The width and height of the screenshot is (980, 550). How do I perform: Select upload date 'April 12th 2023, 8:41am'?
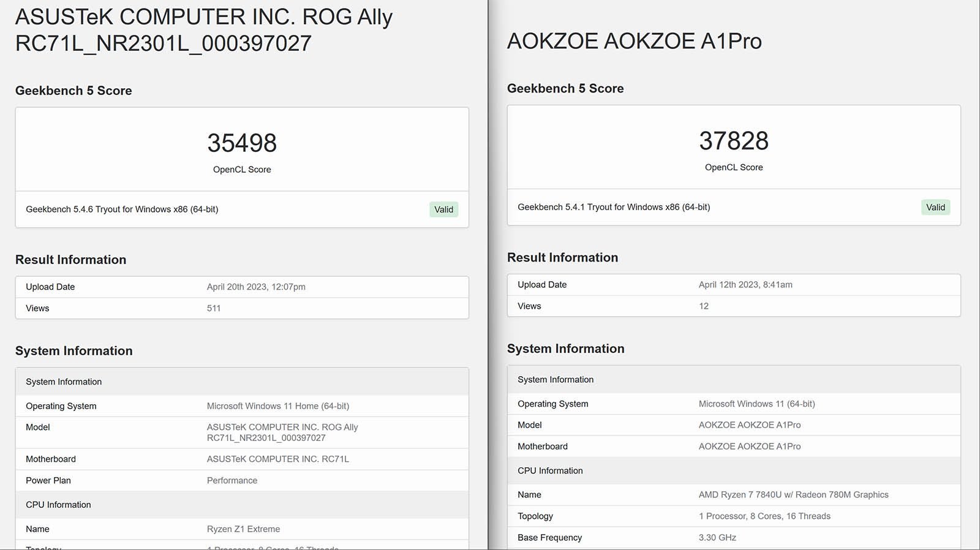[x=745, y=285]
